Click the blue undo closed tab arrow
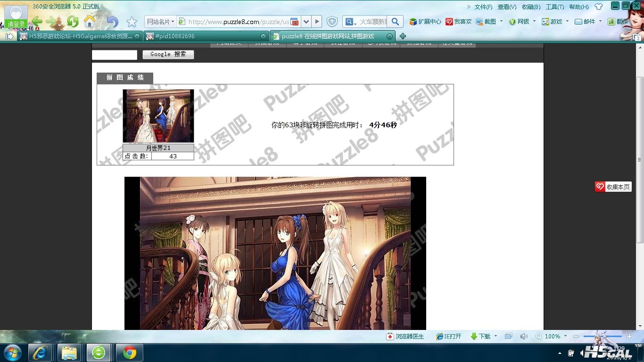 click(112, 22)
